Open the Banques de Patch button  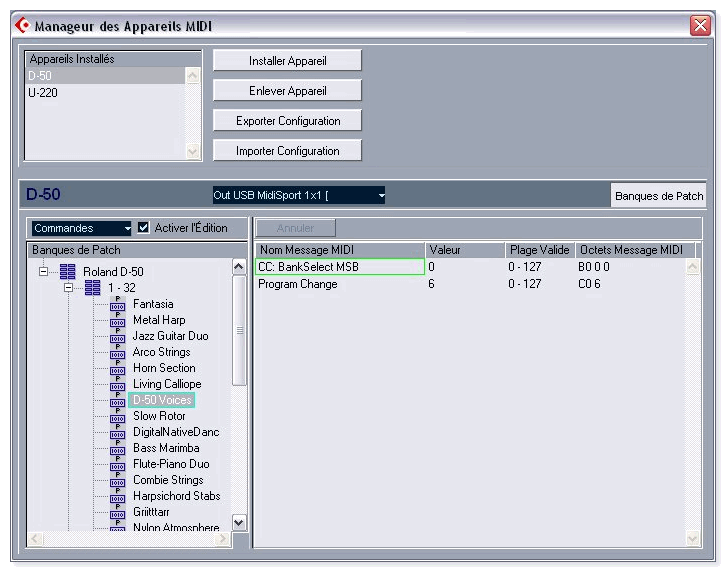(659, 195)
